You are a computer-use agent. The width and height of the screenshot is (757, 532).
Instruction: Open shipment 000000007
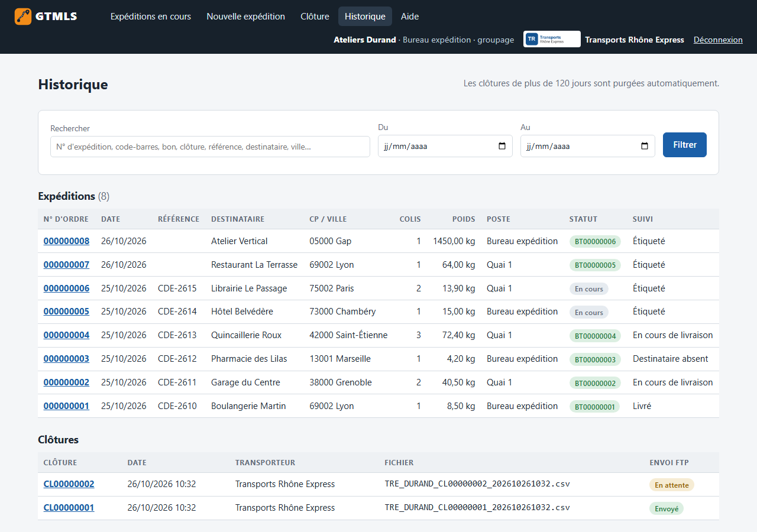(66, 265)
